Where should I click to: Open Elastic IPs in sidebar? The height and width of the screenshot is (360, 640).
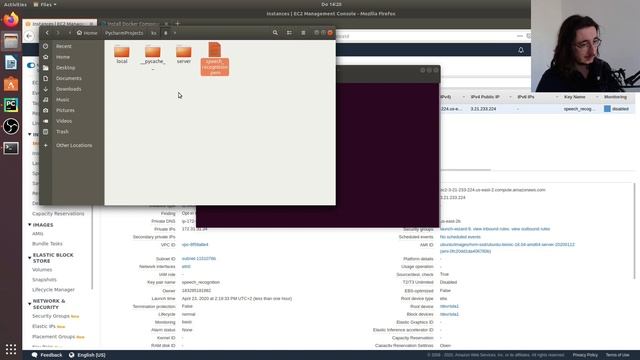point(44,326)
